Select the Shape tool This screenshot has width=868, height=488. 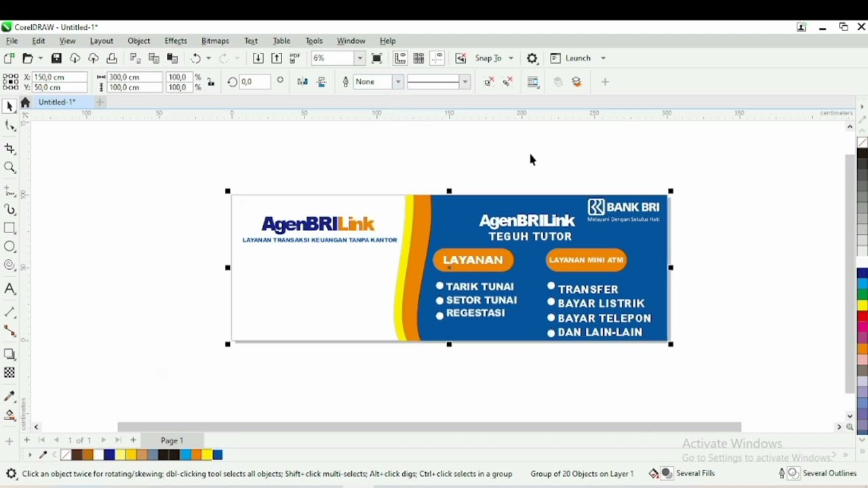tap(9, 126)
